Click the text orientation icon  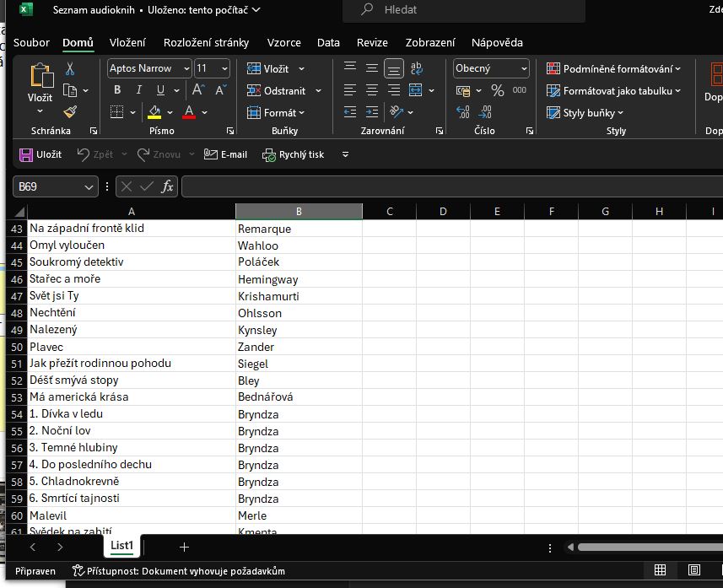coord(396,111)
